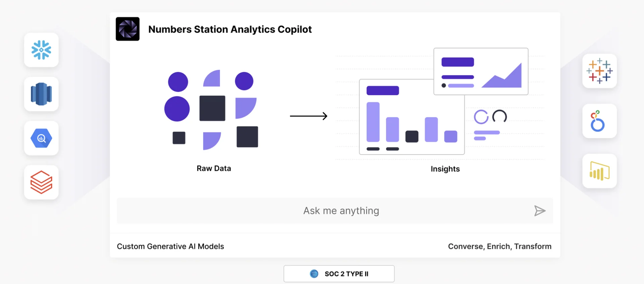Image resolution: width=644 pixels, height=284 pixels.
Task: Click the SOC 2 TYPE II badge
Action: coord(339,274)
